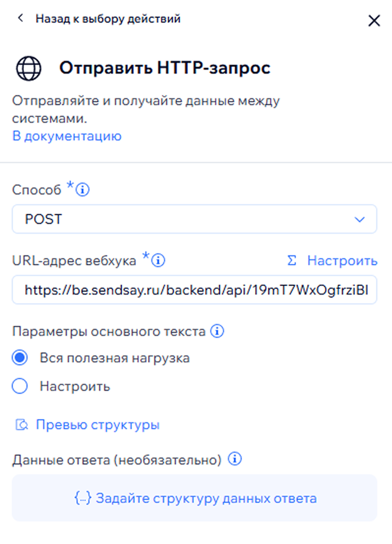
Task: Show info tooltip for 'Способ'
Action: click(x=84, y=190)
